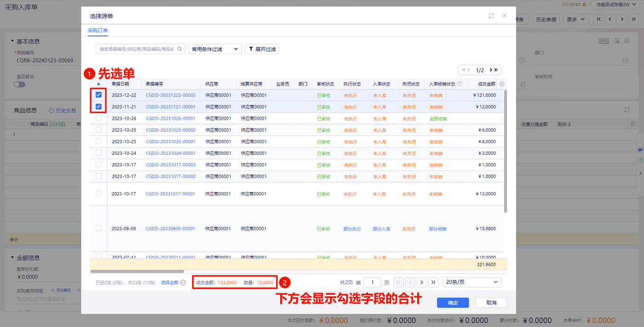
Task: Go to the last document in the background window
Action: 634,19
